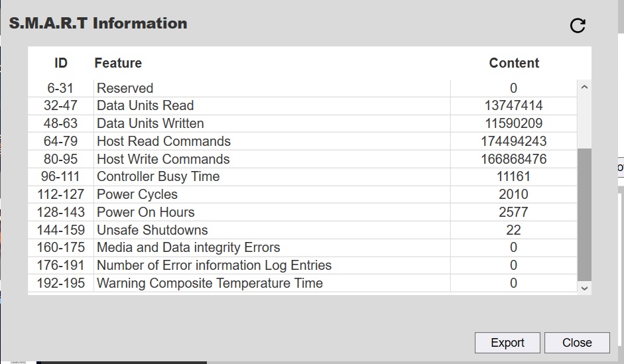Viewport: 624px width, 364px height.
Task: Select the Host Read Commands row
Action: 302,141
